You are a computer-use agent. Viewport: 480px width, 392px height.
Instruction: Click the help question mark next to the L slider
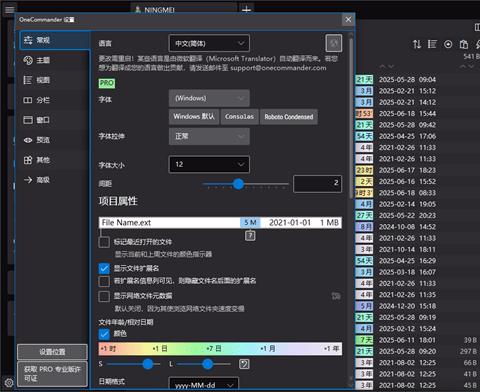244,364
